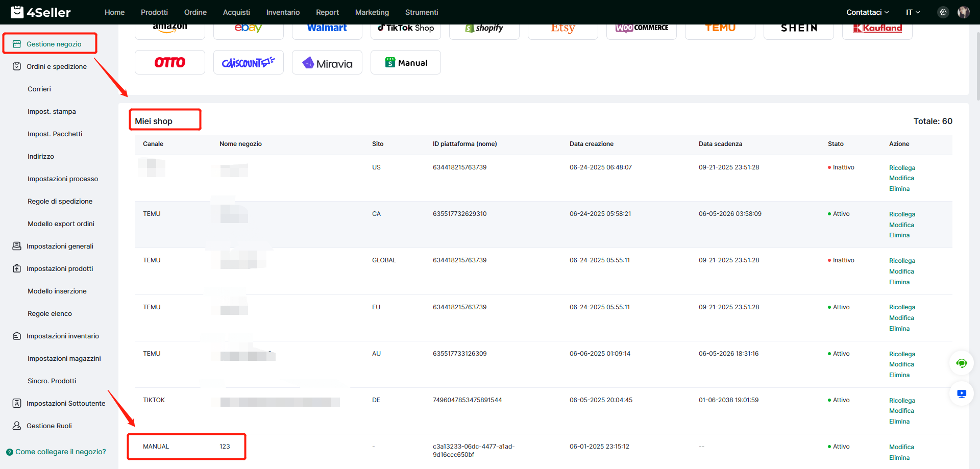
Task: Click the Data scadenza column header
Action: click(720, 144)
